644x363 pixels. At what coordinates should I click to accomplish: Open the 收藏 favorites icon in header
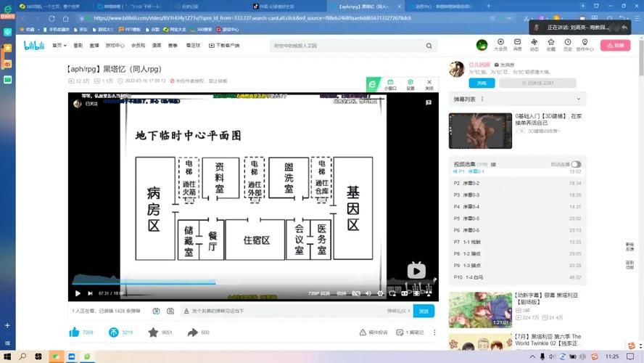point(550,45)
